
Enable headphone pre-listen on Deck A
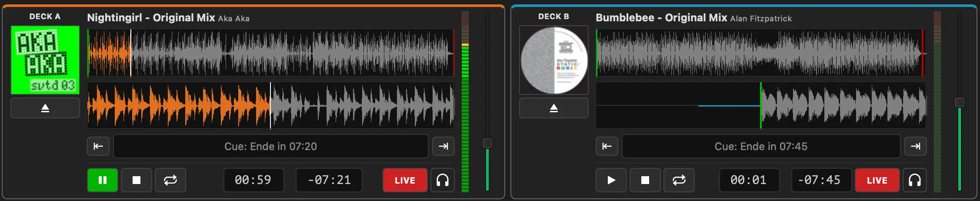[x=443, y=180]
